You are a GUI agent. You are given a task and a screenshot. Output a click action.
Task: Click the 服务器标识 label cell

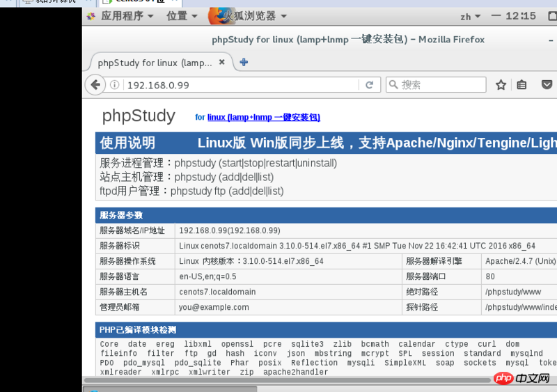coord(135,246)
